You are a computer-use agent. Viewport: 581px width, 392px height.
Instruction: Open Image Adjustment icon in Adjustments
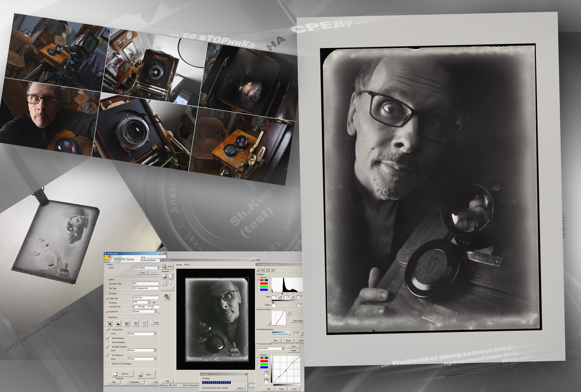[136, 323]
